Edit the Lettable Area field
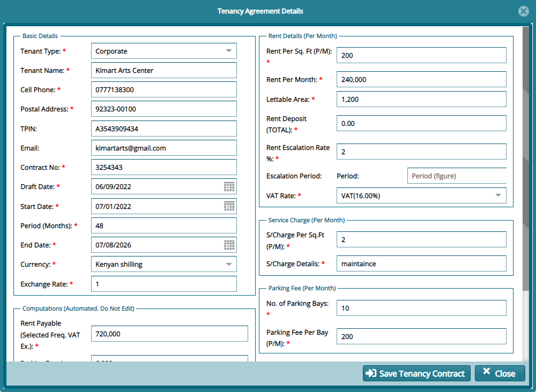 coord(421,99)
